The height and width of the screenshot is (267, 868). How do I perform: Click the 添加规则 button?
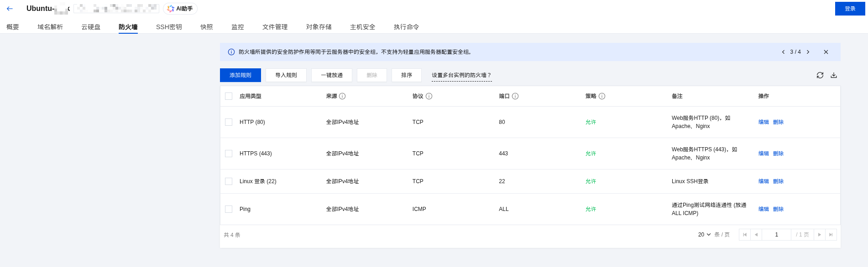coord(240,75)
